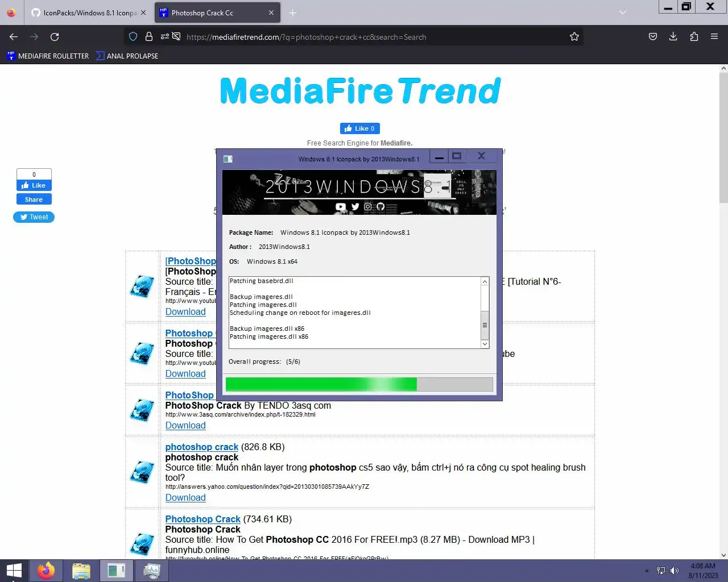Open the Windows Start button

pos(14,571)
